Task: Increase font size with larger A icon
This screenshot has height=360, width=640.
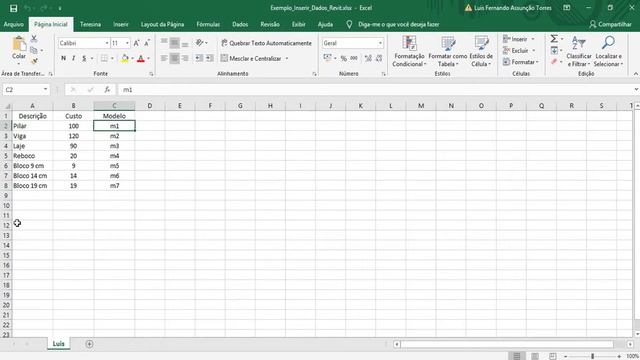Action: 137,43
